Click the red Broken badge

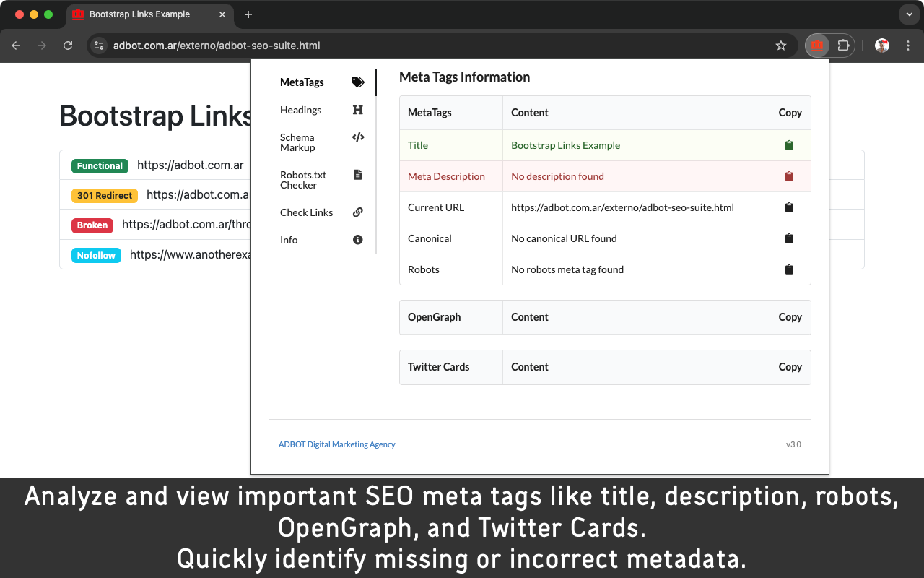click(92, 225)
